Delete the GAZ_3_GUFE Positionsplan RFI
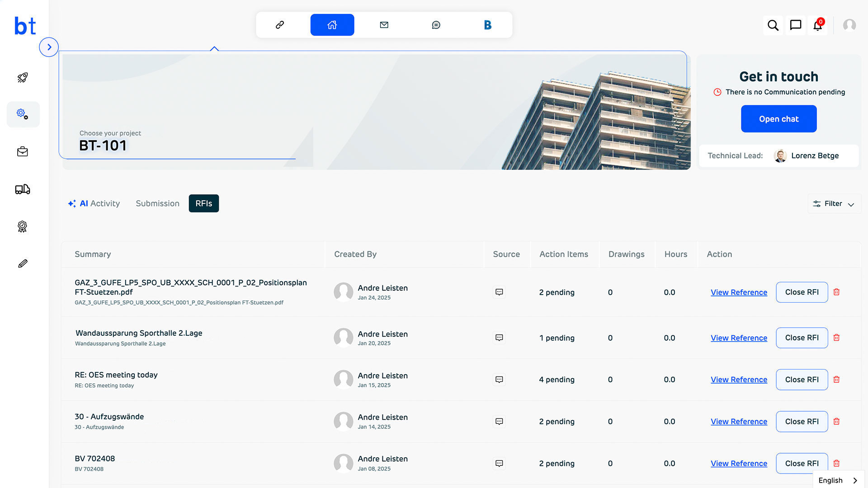Screen dimensions: 868x488 point(836,292)
